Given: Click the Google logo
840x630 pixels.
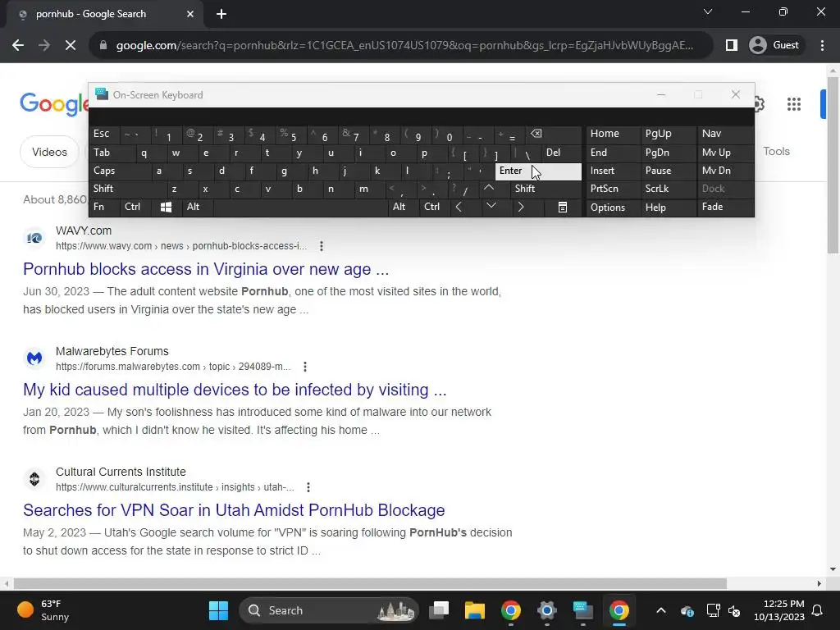Looking at the screenshot, I should [54, 104].
